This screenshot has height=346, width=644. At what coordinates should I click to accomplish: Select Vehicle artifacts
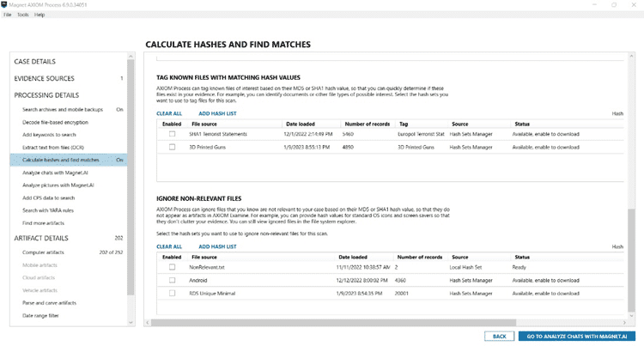click(x=39, y=290)
